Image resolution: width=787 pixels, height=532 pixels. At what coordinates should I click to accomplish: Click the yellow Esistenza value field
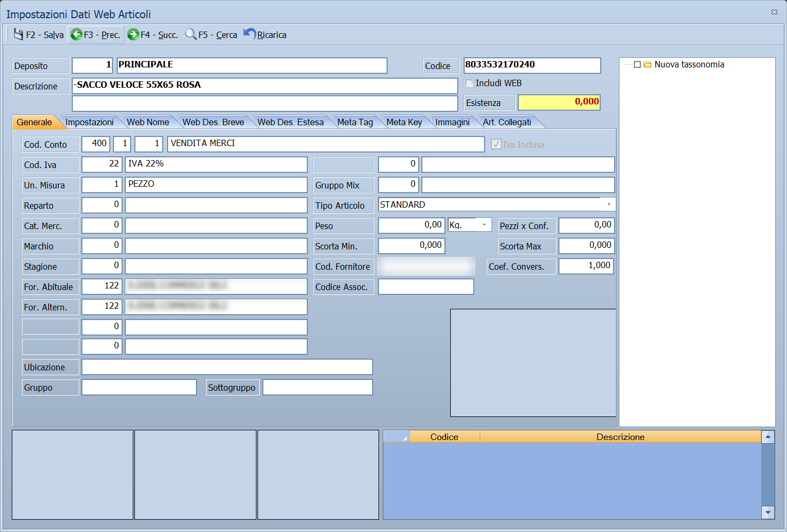[559, 102]
